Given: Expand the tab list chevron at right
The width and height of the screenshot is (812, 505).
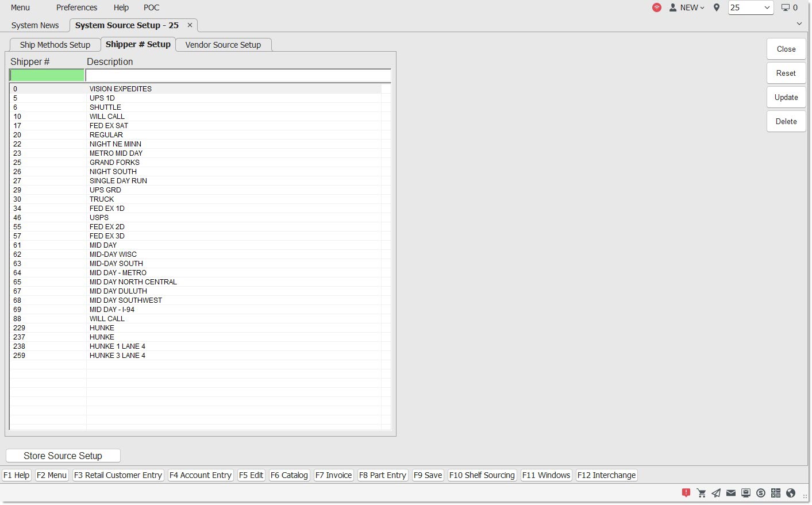Looking at the screenshot, I should 799,24.
